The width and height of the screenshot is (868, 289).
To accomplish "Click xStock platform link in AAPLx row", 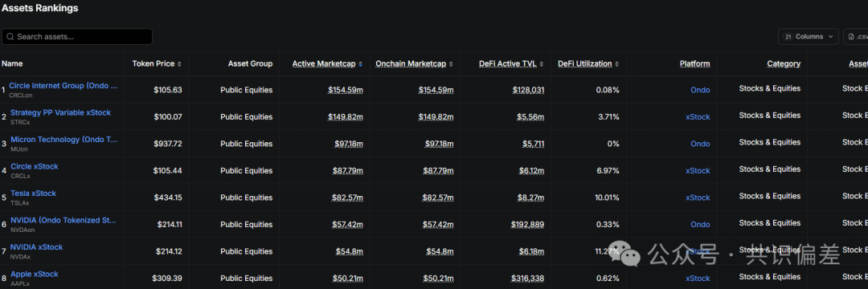I will (698, 279).
